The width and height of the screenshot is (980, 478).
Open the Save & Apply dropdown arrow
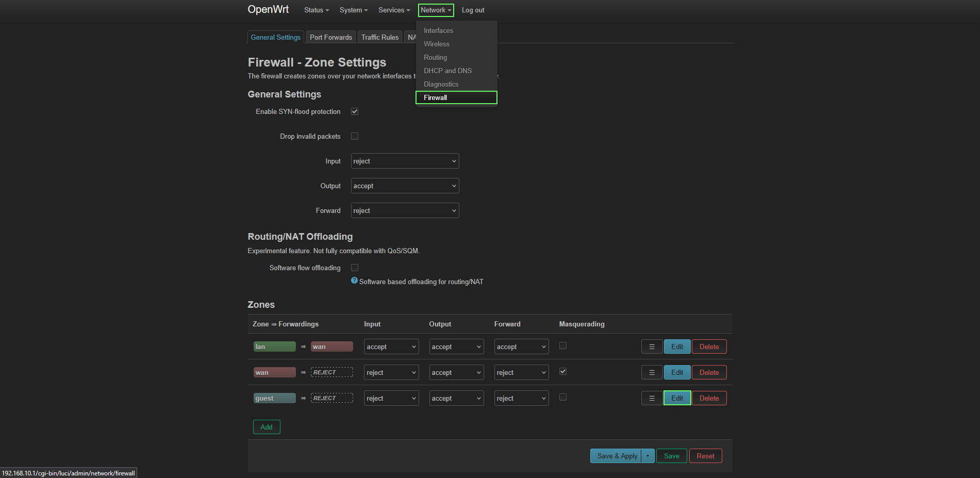648,456
